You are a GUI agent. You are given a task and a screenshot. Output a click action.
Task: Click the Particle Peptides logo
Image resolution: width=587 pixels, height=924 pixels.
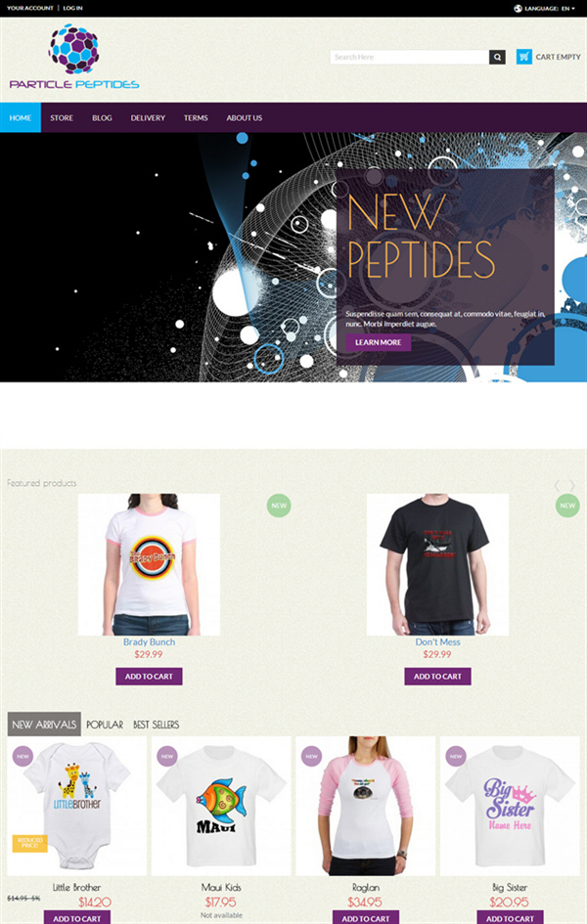pos(74,57)
